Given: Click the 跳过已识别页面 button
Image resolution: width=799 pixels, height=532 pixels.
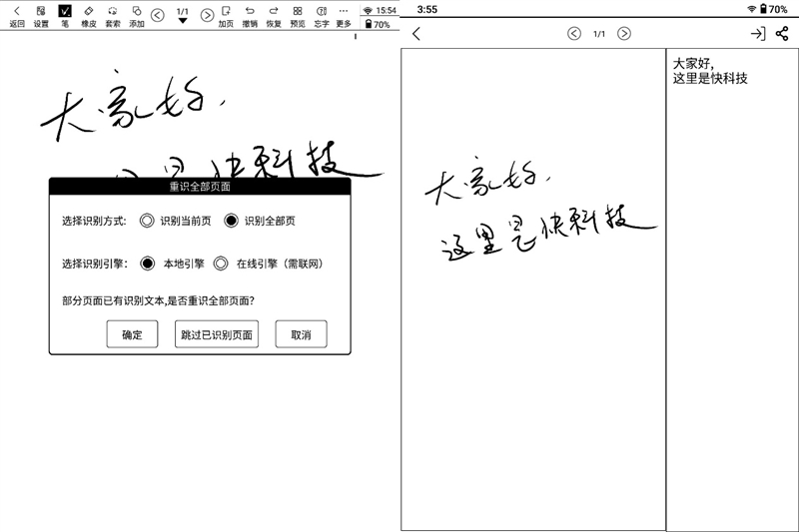Looking at the screenshot, I should tap(217, 334).
